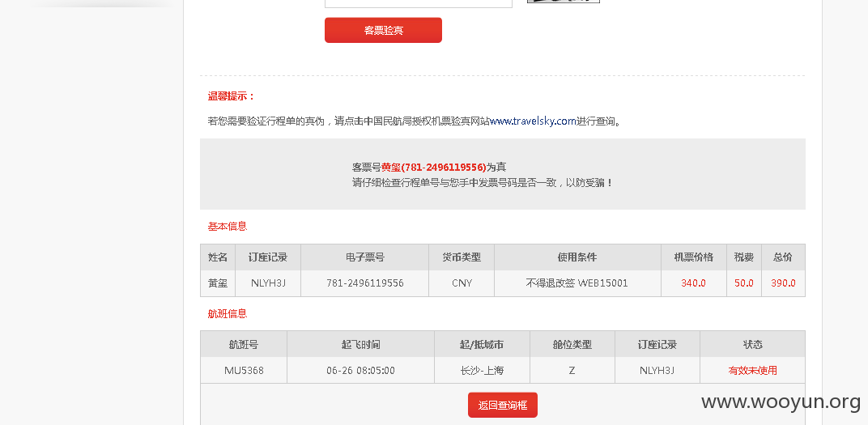Click the 总价 column header

pos(783,257)
